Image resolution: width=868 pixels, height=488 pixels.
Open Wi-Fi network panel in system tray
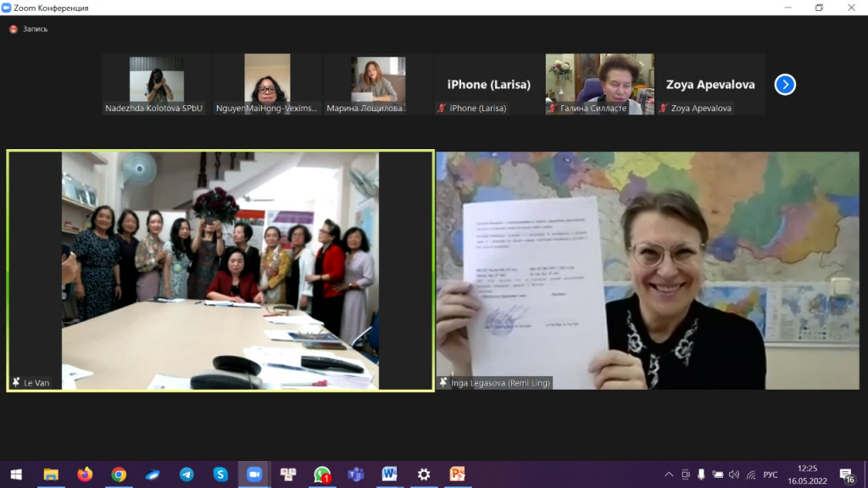(751, 474)
